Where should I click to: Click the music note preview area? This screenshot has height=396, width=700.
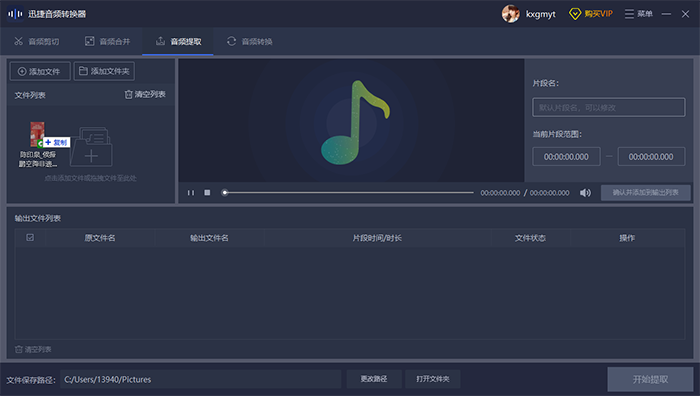point(351,120)
